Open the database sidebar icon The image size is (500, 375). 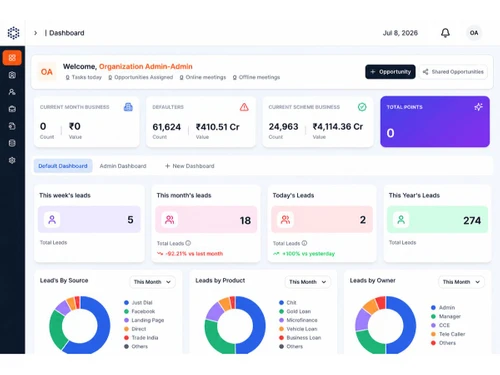pos(12,143)
